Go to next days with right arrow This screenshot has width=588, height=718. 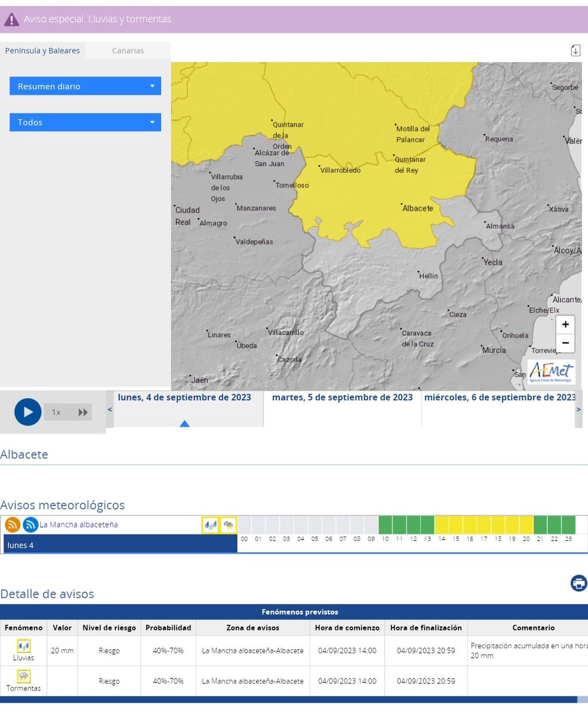(578, 409)
